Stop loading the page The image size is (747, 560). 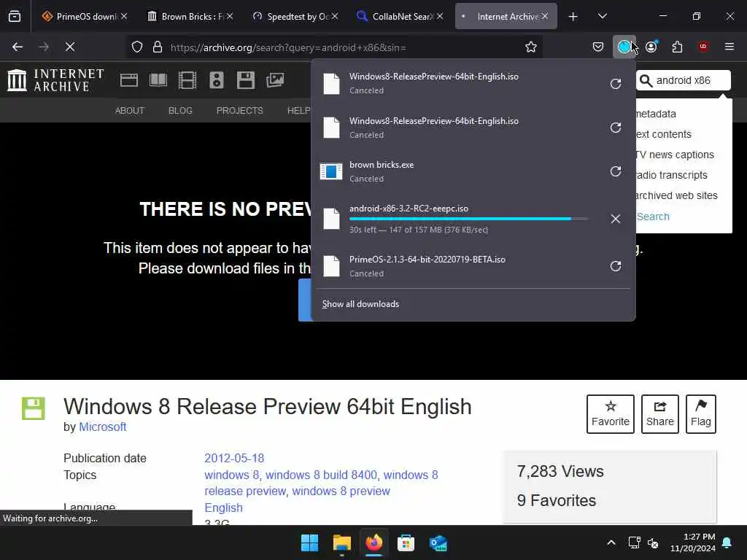[70, 47]
